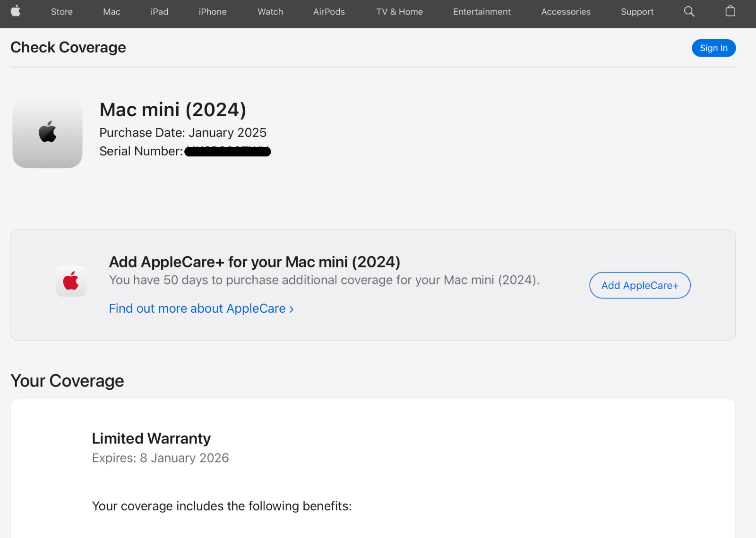Open the Store menu
This screenshot has height=538, width=756.
click(62, 12)
